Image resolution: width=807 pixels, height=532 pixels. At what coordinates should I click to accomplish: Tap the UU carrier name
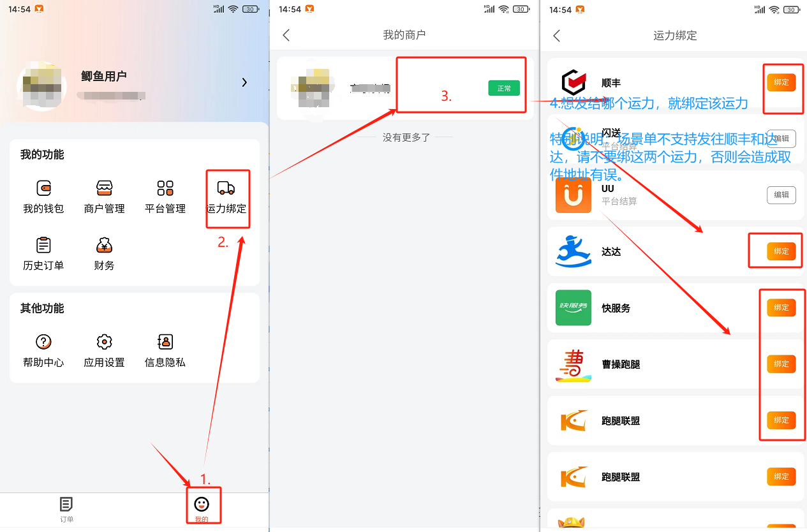(x=608, y=189)
